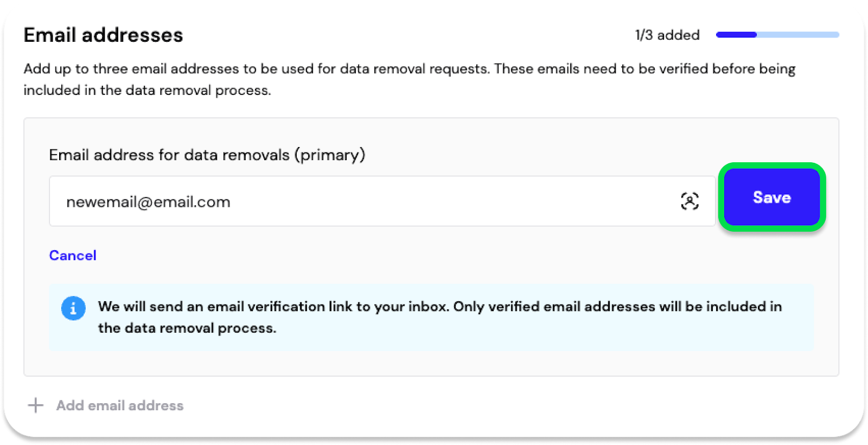Image resolution: width=868 pixels, height=445 pixels.
Task: Select the Add email address link
Action: 120,405
